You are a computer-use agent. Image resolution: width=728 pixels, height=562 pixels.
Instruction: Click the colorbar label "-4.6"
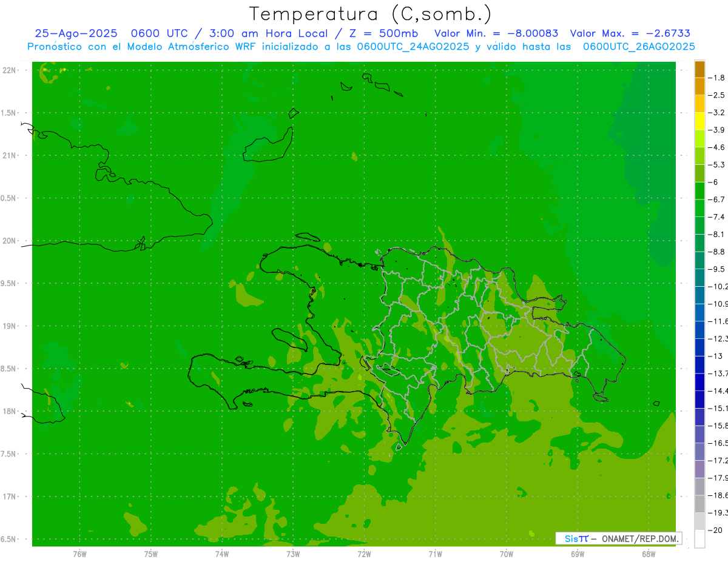click(716, 147)
